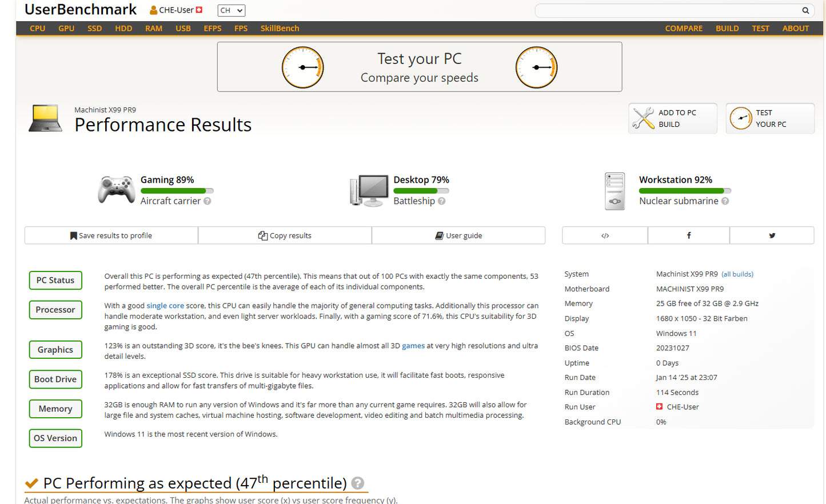Open the all builds link

[737, 274]
